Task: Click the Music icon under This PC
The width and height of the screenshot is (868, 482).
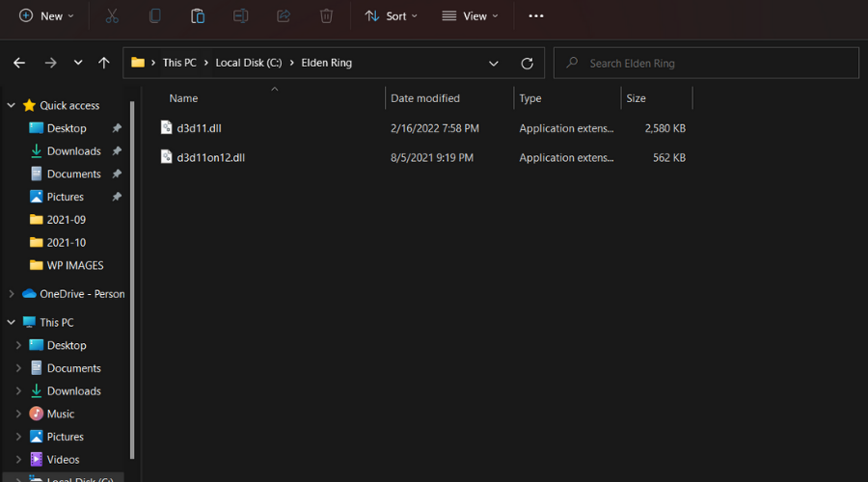Action: pos(36,414)
